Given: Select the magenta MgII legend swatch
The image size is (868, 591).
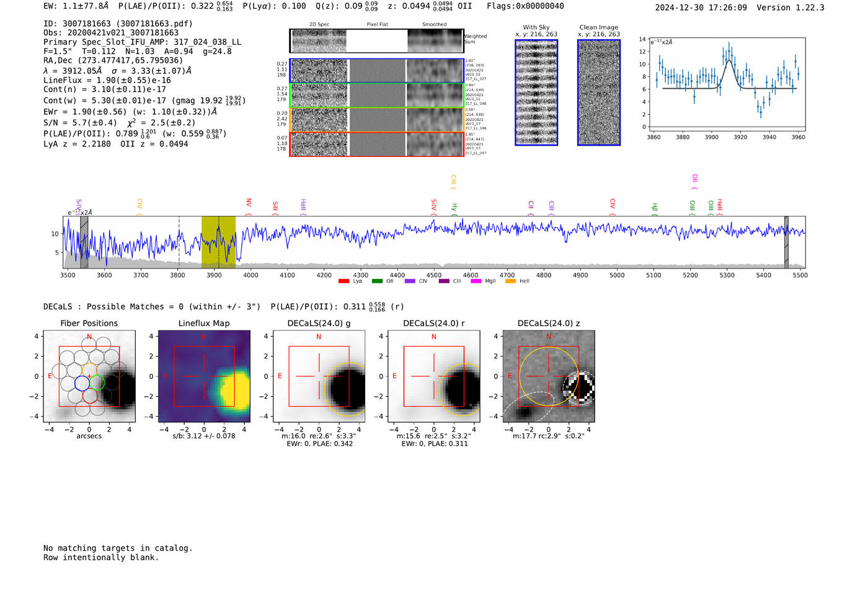Looking at the screenshot, I should point(476,282).
